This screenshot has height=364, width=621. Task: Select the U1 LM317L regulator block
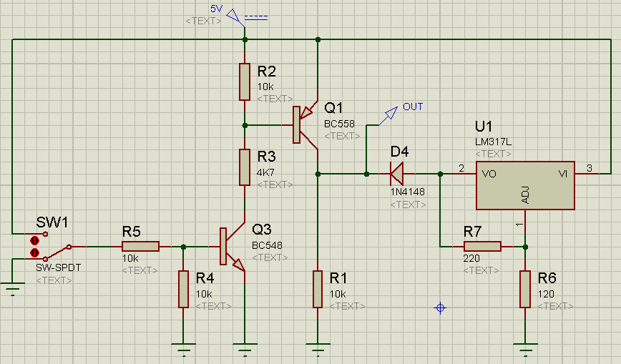coord(525,185)
